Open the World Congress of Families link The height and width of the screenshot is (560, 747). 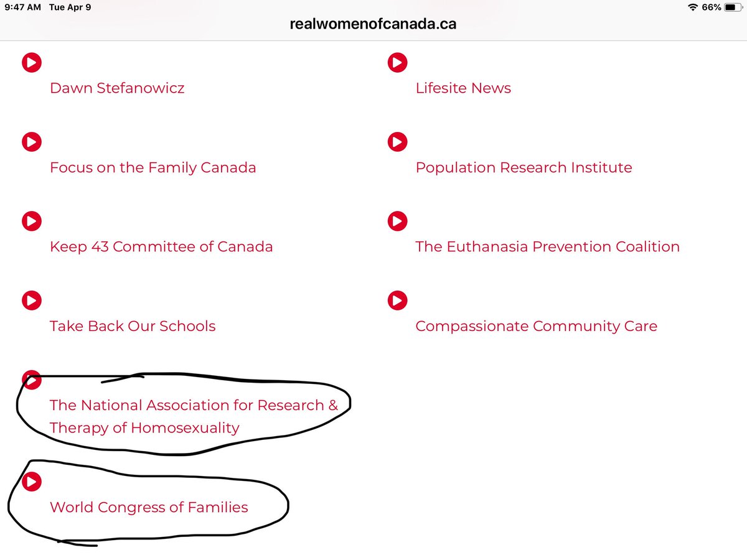(149, 507)
